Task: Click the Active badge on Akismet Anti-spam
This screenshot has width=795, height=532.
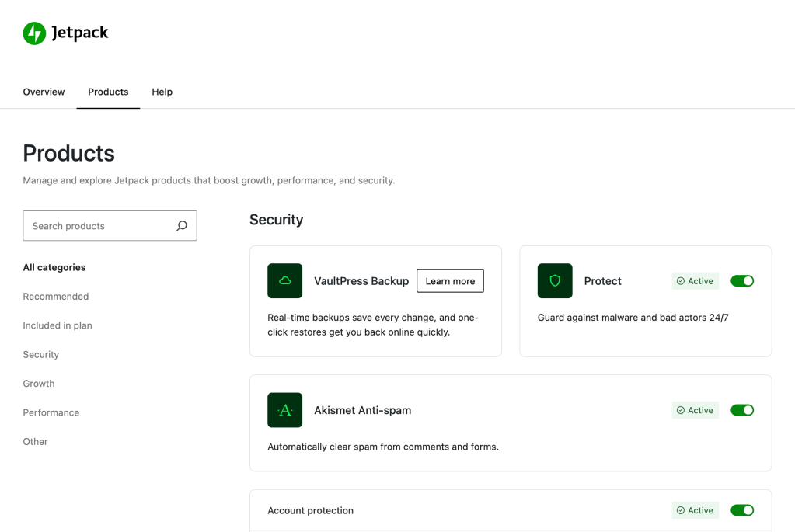Action: [695, 410]
